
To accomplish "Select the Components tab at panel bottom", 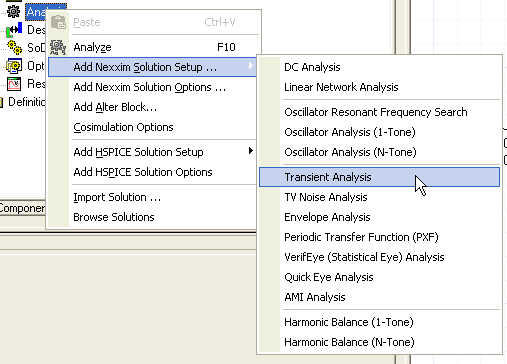I will 22,208.
